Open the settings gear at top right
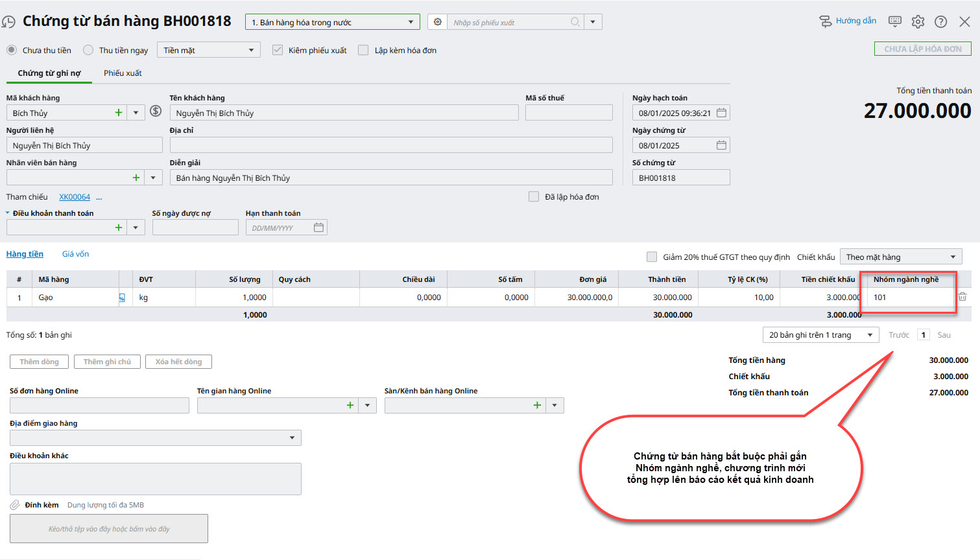This screenshot has width=980, height=560. pyautogui.click(x=918, y=21)
